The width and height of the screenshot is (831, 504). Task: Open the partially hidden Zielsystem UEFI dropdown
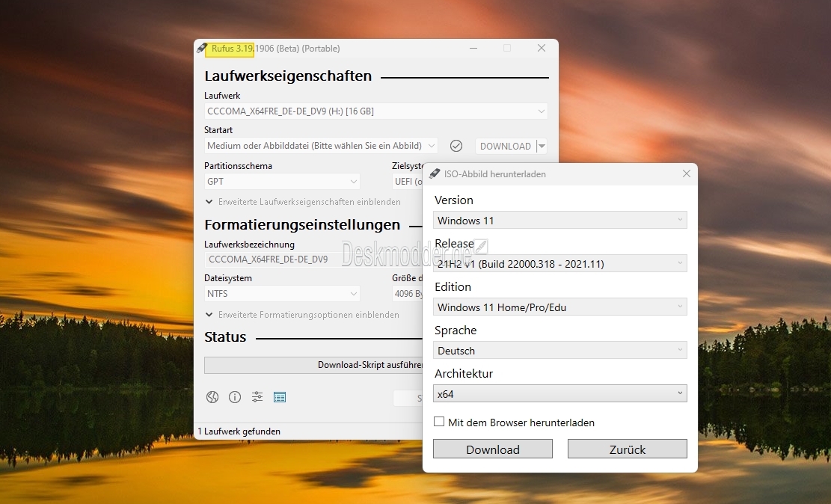[x=407, y=181]
